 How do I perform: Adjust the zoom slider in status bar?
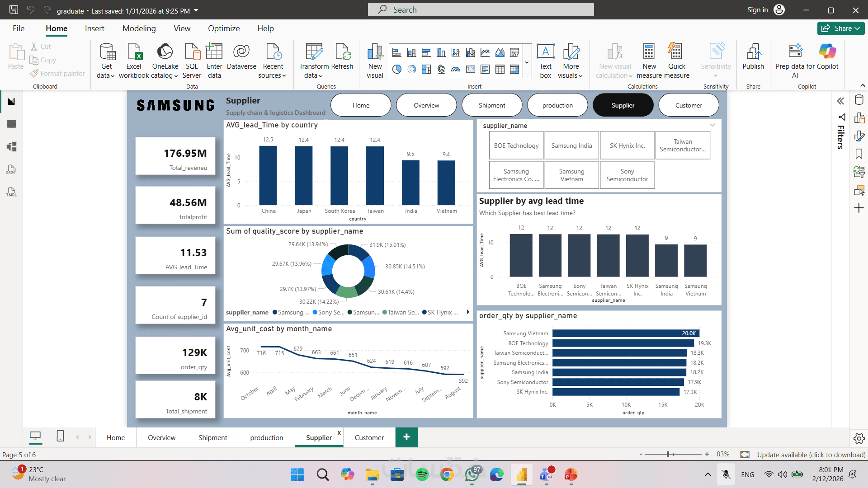pos(668,455)
